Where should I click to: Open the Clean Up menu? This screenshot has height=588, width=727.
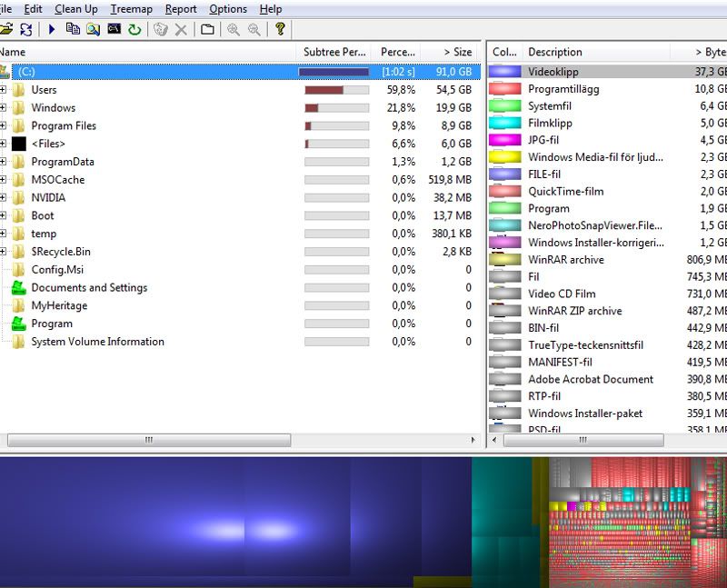point(76,9)
